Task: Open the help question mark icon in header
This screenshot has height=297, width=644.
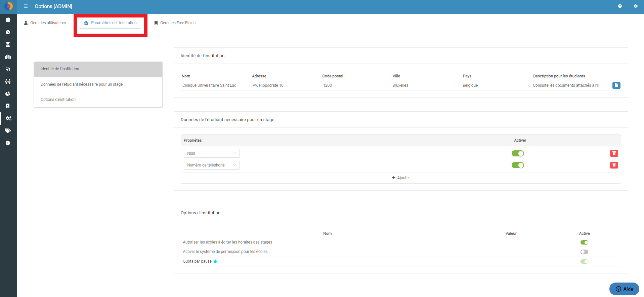Action: 620,6
